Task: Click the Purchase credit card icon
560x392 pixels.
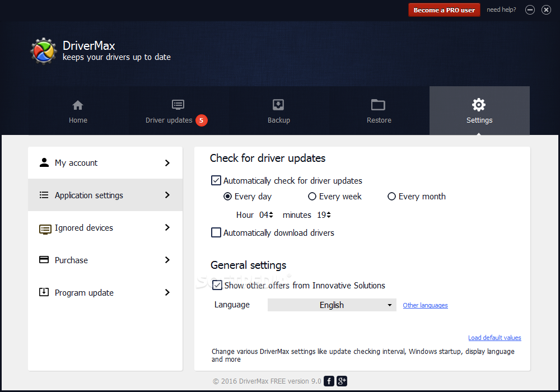Action: pyautogui.click(x=44, y=259)
